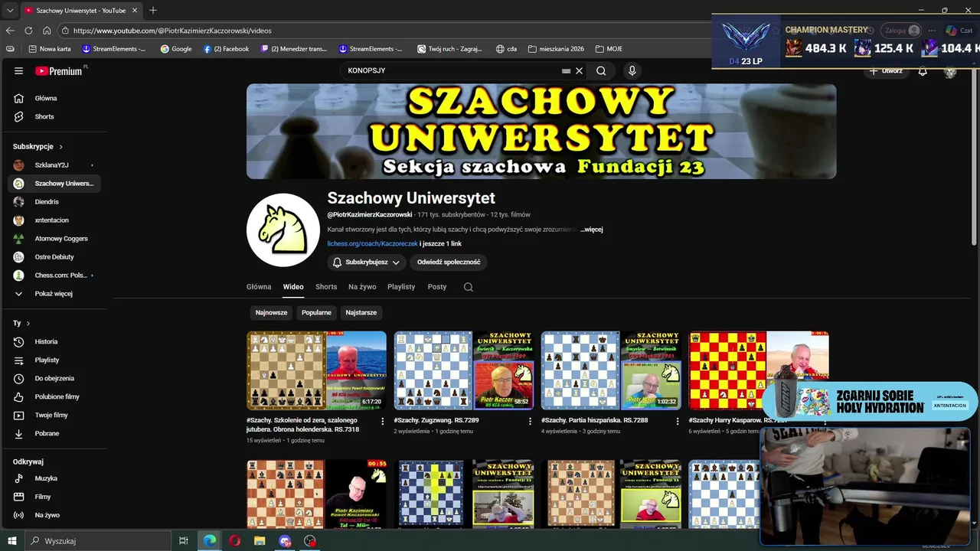This screenshot has height=551, width=980.
Task: Open Opera from the taskbar
Action: pos(234,540)
